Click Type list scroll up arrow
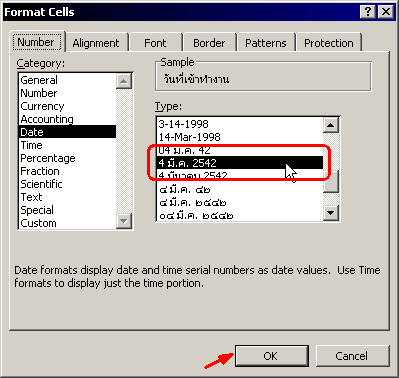Screen dimensions: 399x378 point(331,125)
